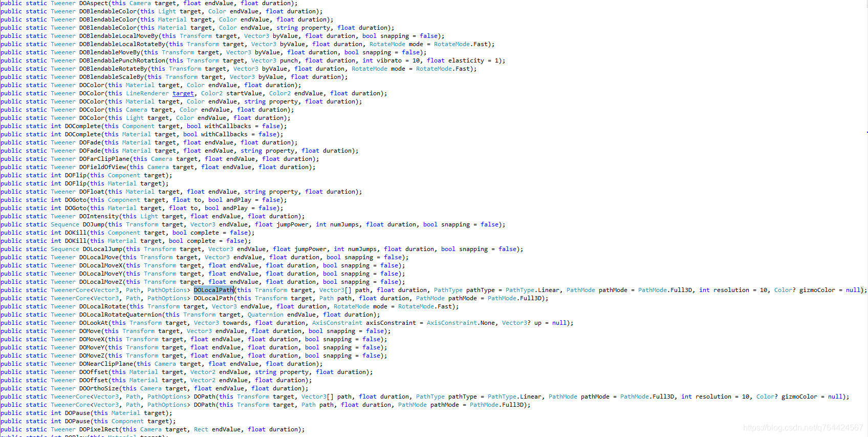Click DOMoveY method name
The width and height of the screenshot is (868, 437).
tap(92, 347)
